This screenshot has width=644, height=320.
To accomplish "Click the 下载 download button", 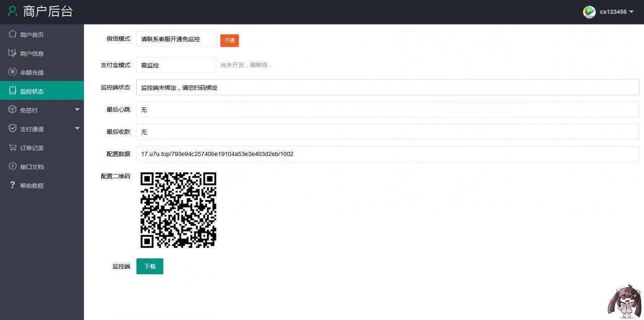I will 149,266.
